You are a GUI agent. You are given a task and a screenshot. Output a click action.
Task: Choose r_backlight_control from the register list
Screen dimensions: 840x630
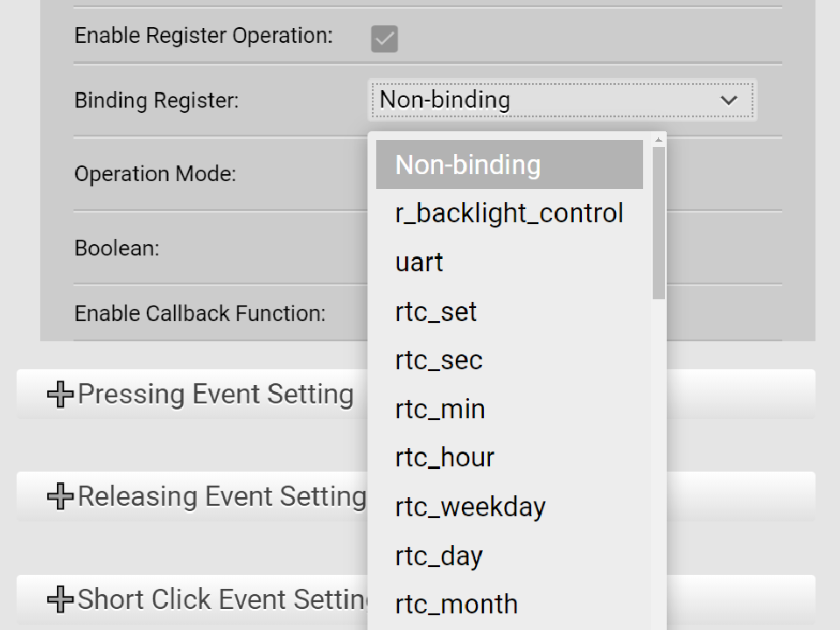point(509,213)
